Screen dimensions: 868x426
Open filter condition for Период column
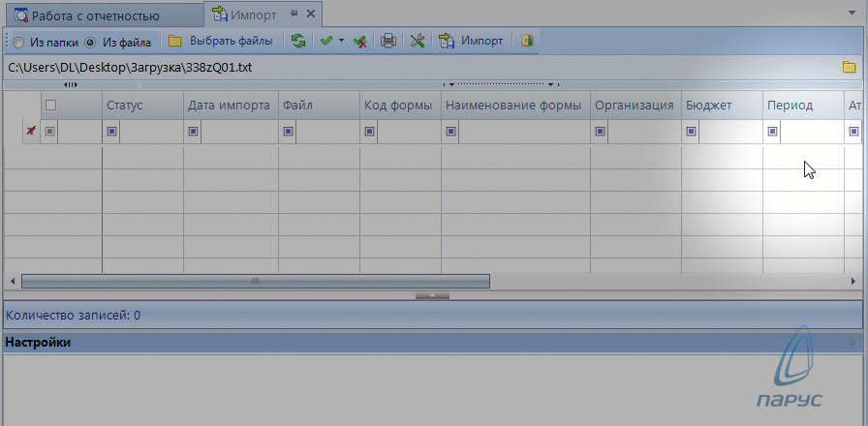pyautogui.click(x=772, y=132)
